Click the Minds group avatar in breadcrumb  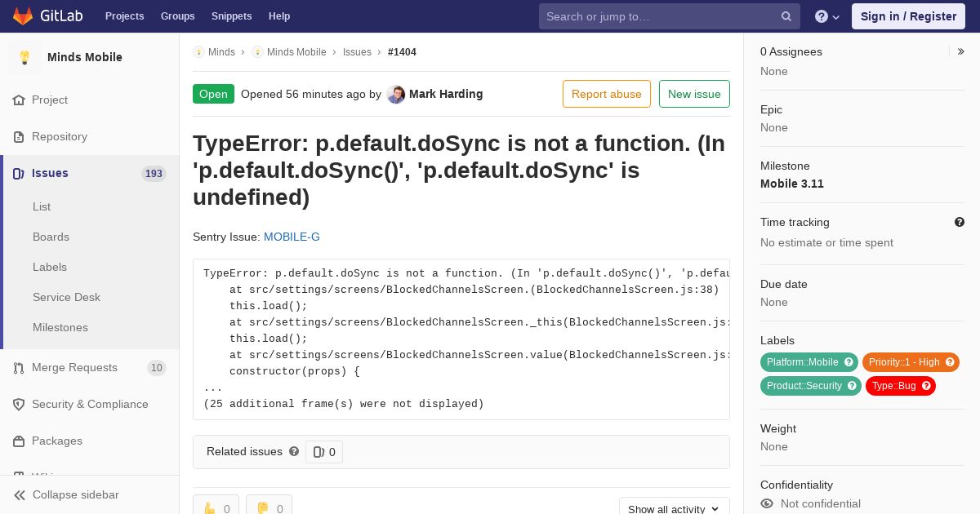coord(198,52)
